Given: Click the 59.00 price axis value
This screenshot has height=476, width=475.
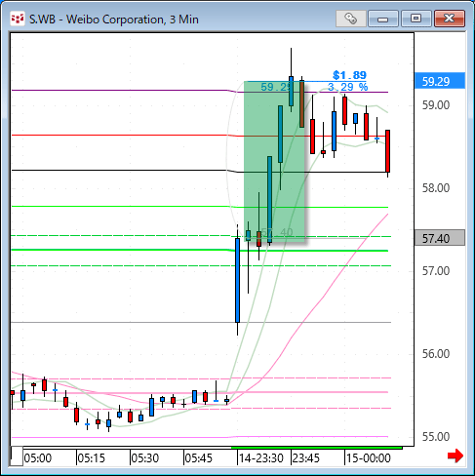Looking at the screenshot, I should point(436,105).
